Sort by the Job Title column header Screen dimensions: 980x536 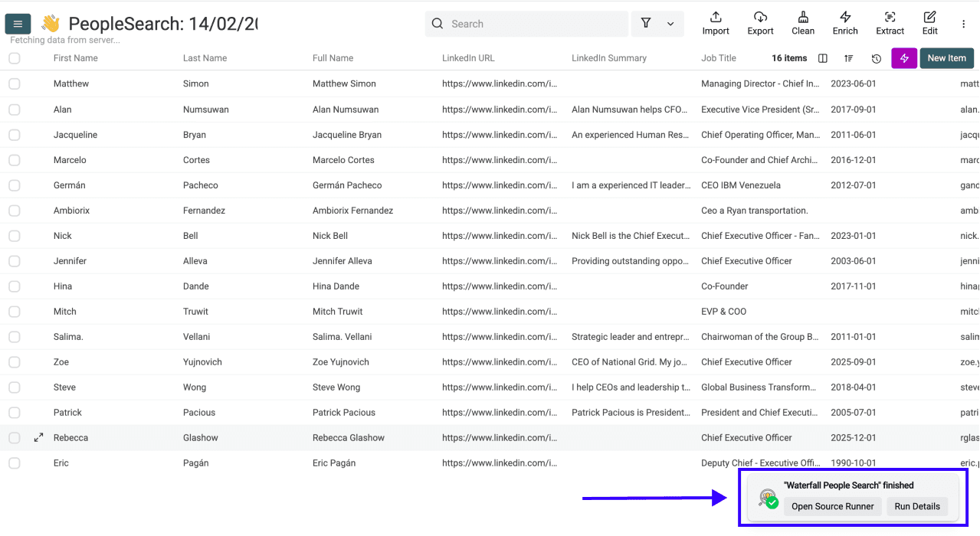point(718,57)
